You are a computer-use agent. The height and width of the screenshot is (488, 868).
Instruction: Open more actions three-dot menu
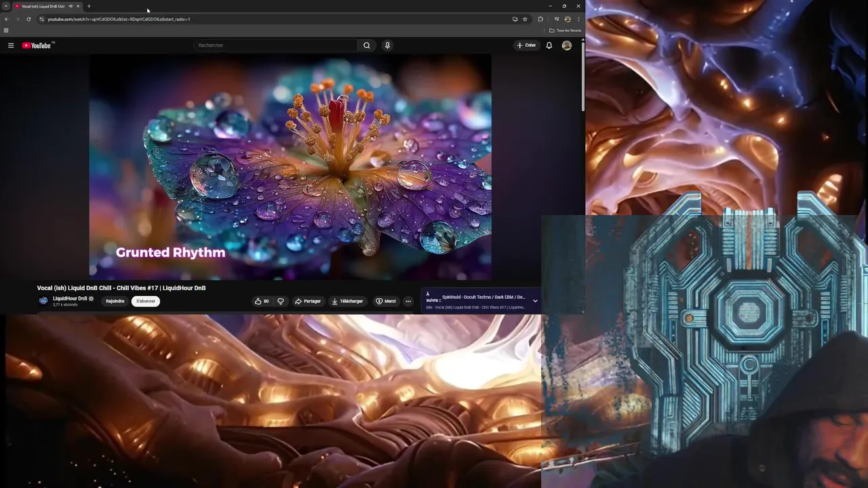coord(408,301)
